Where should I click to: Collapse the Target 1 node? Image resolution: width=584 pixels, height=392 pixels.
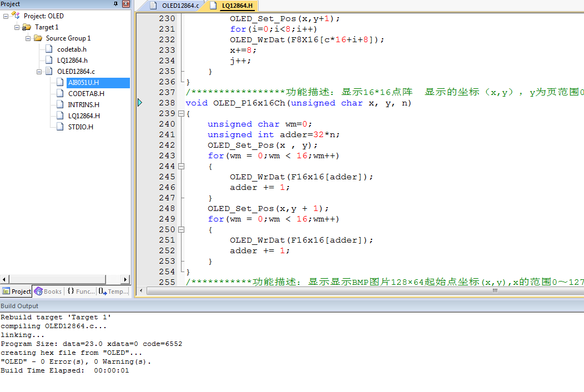coord(17,27)
